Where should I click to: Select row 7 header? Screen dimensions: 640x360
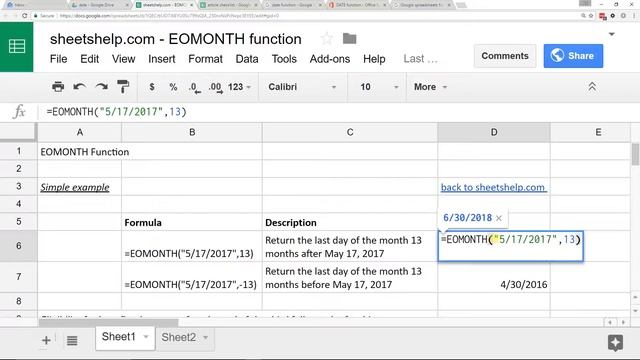coord(19,277)
